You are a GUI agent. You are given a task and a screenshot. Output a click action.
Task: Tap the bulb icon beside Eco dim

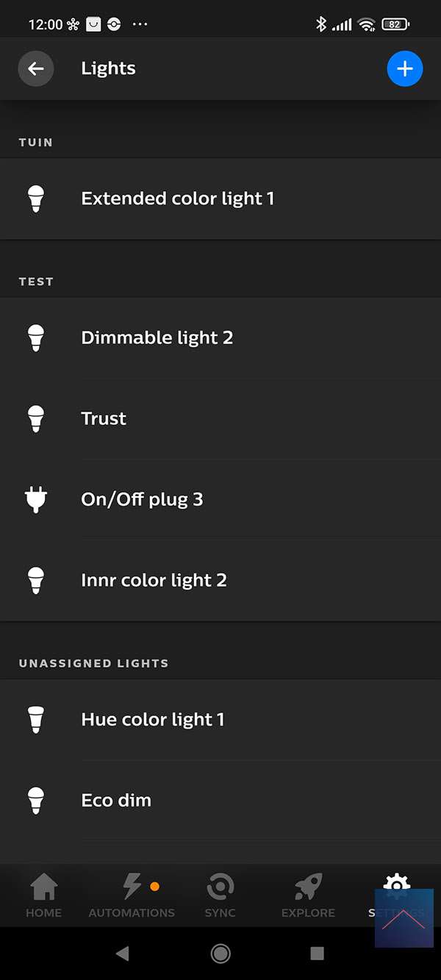click(x=35, y=801)
